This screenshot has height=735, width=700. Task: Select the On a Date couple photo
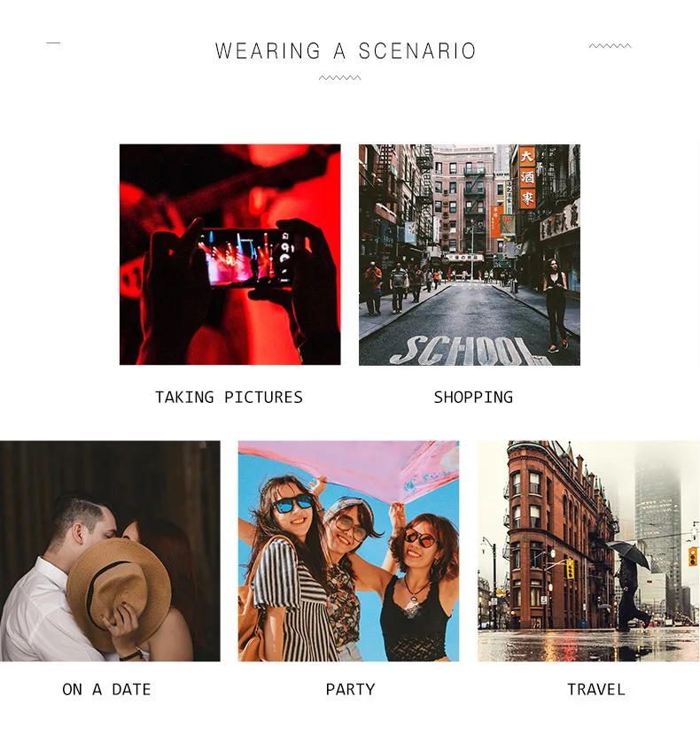(110, 551)
